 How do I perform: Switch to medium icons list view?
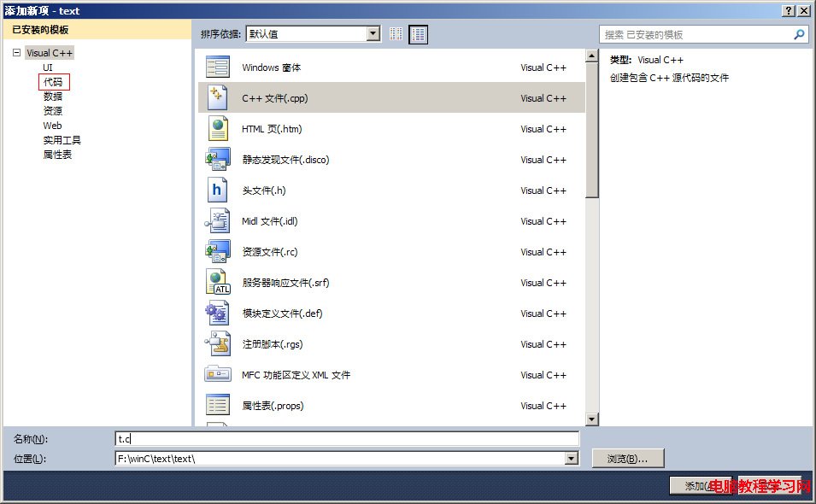[419, 34]
